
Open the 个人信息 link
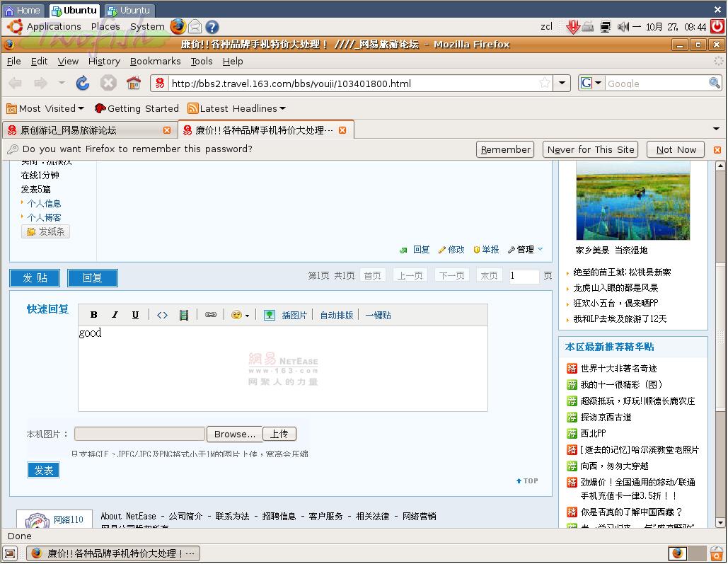44,204
